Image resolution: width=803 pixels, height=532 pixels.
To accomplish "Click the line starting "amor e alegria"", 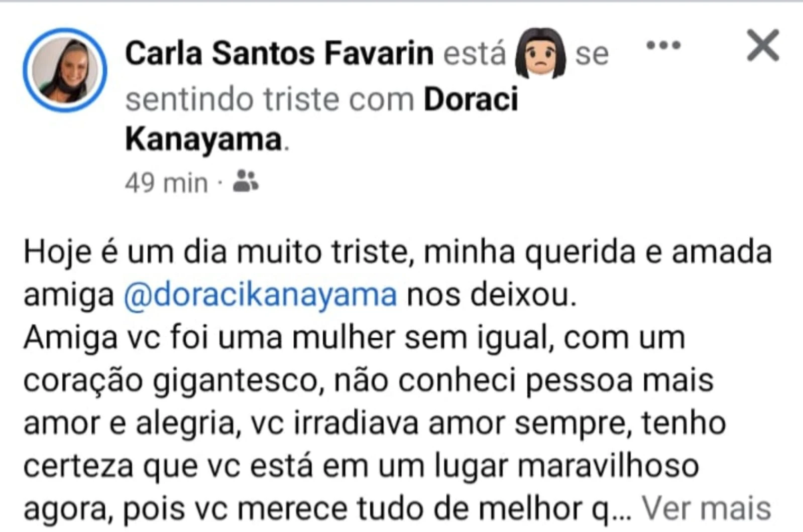I will 129,423.
